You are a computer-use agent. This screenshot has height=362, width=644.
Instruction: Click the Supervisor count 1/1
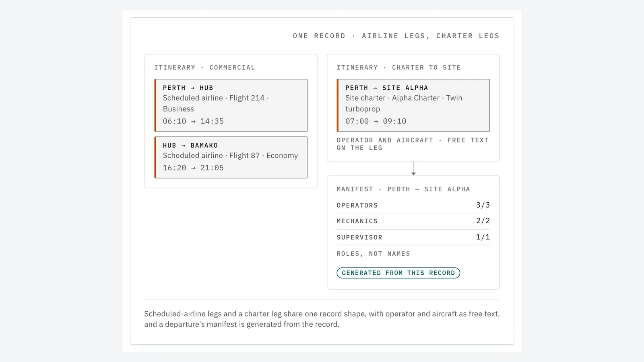483,237
